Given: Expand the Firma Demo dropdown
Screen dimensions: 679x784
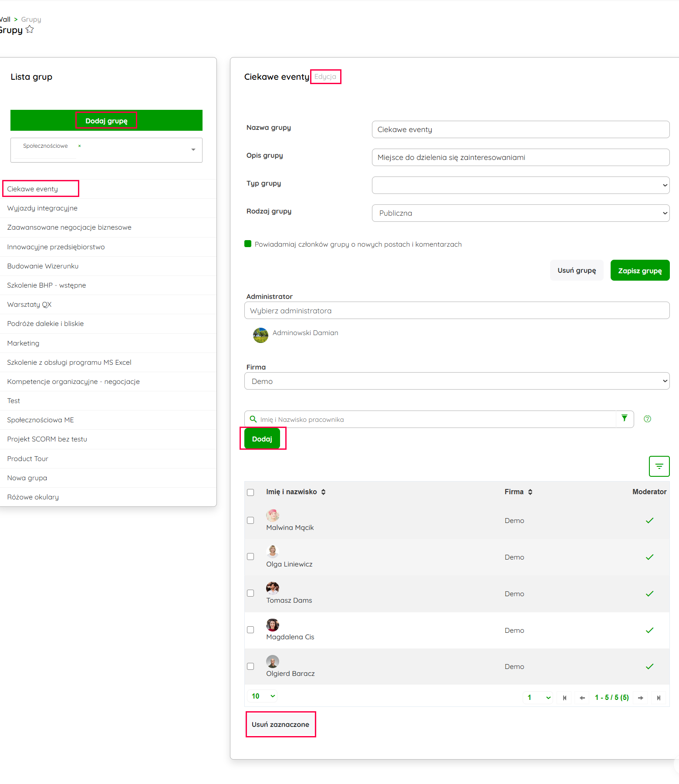Looking at the screenshot, I should pos(456,381).
